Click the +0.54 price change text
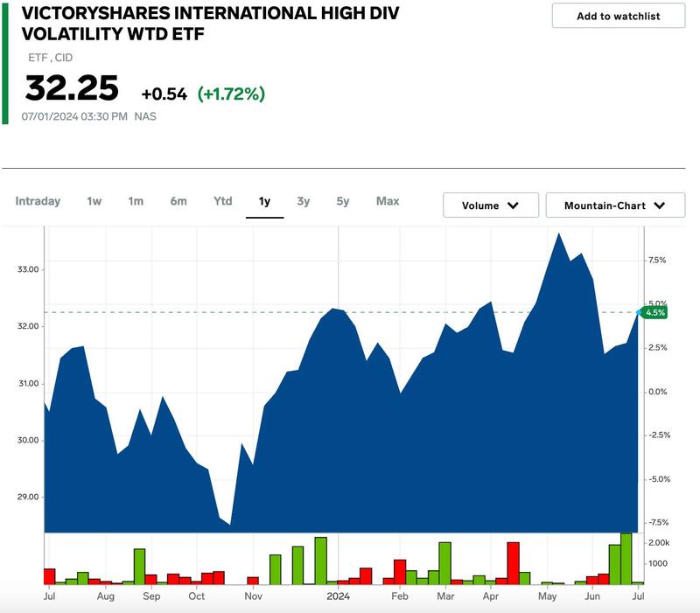 click(164, 94)
